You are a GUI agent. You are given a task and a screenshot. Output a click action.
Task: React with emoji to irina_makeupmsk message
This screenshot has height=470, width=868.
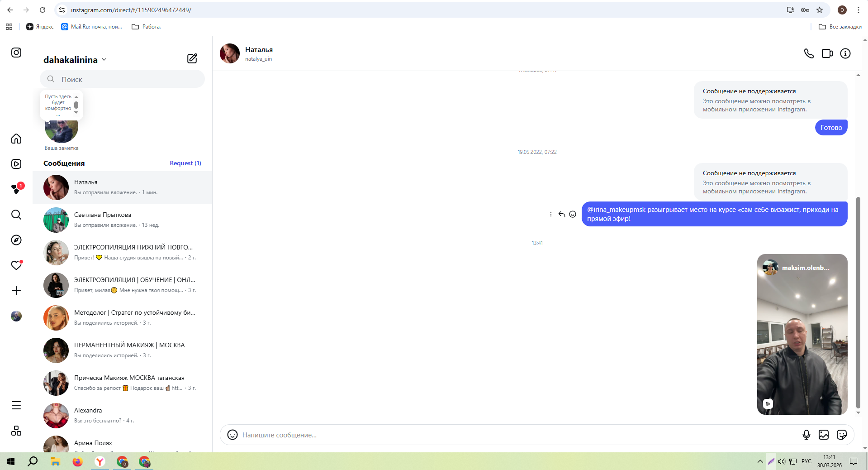point(573,214)
